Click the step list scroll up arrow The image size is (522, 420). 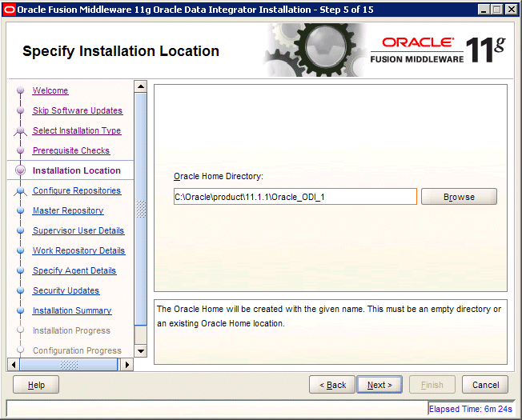pos(140,86)
